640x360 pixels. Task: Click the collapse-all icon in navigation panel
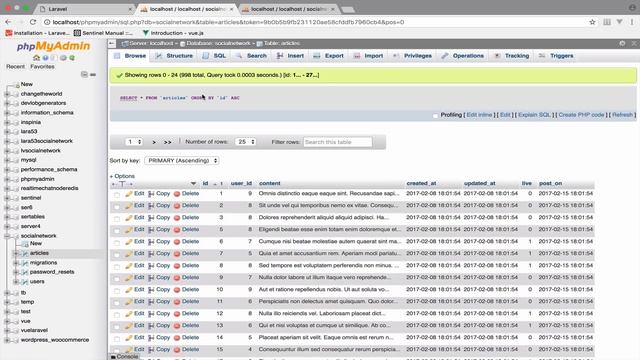click(x=84, y=74)
